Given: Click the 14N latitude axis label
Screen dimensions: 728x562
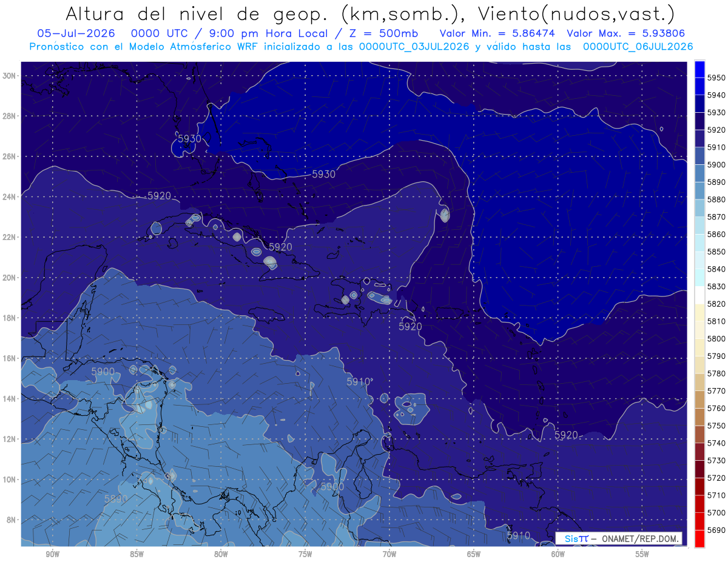Looking at the screenshot, I should [10, 399].
